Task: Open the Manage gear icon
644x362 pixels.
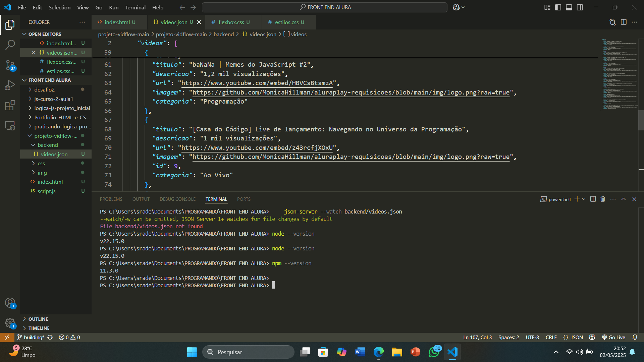Action: (x=10, y=323)
